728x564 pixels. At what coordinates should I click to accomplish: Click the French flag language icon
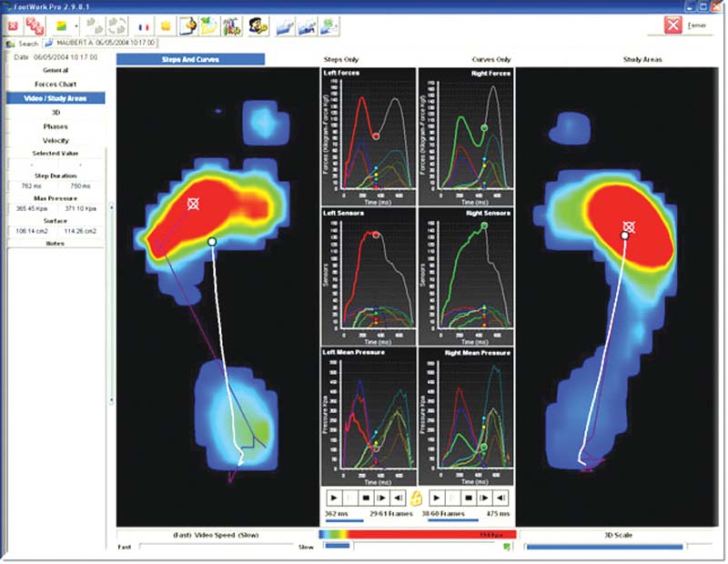point(143,26)
